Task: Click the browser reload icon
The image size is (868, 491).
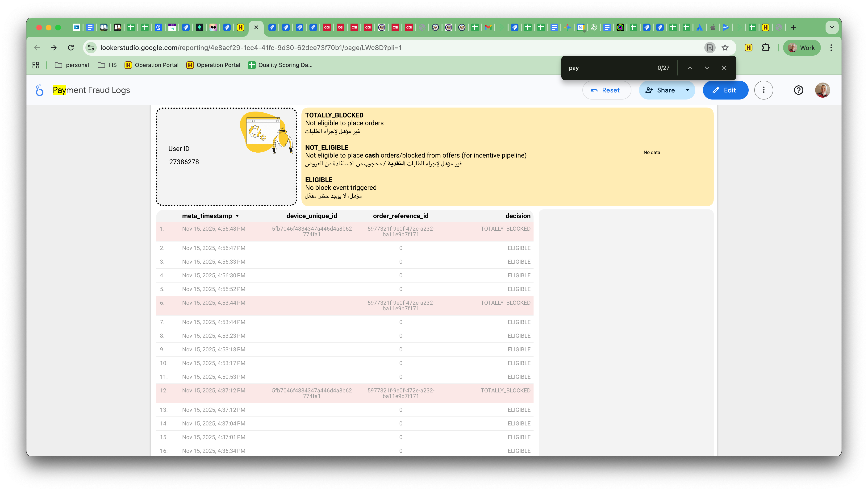Action: [71, 48]
